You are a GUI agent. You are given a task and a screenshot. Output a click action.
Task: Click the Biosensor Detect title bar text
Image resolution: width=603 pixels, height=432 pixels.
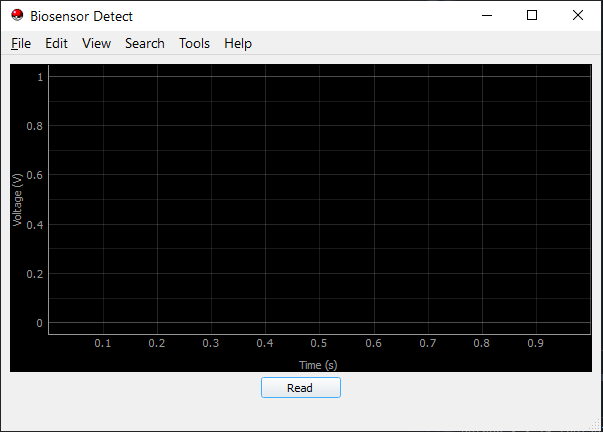pyautogui.click(x=81, y=16)
